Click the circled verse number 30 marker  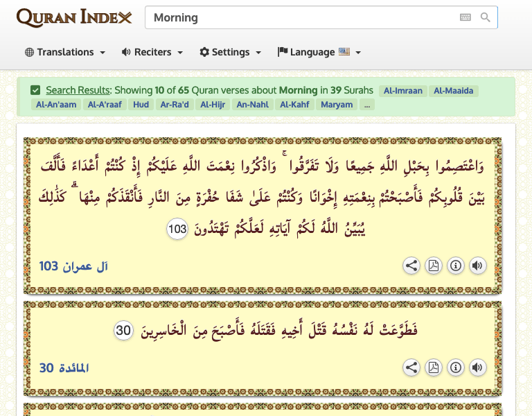(x=123, y=330)
